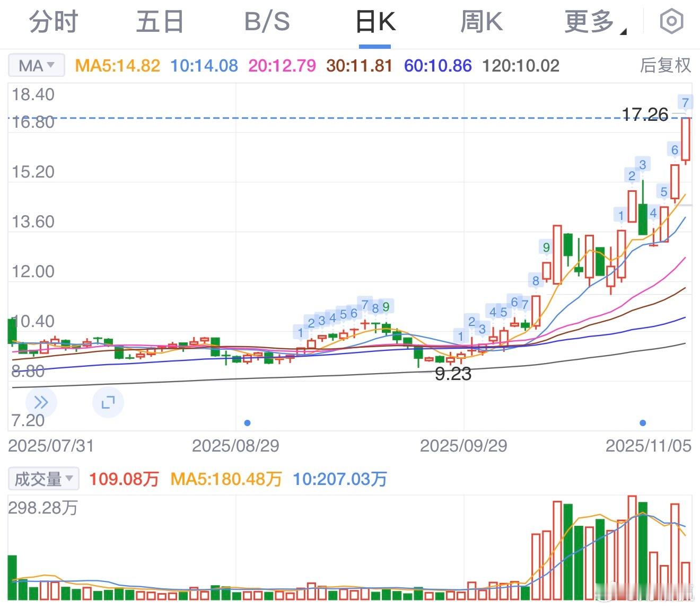The image size is (700, 609).
Task: Click the double-arrow collapse icon on chart
Action: (41, 402)
